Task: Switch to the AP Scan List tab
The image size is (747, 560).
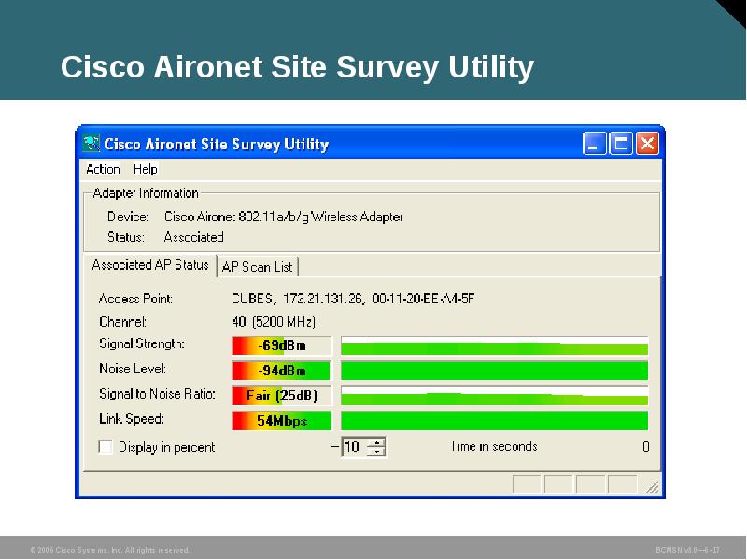Action: point(258,266)
